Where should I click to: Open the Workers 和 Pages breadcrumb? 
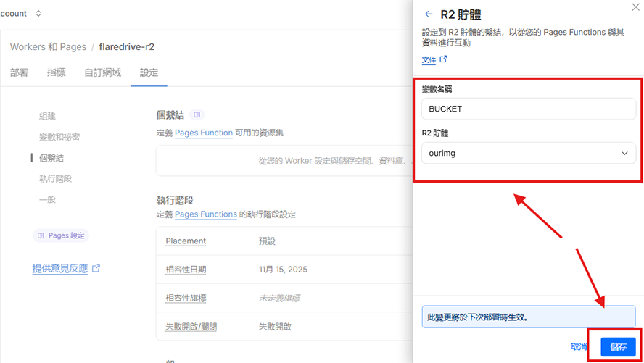(x=48, y=47)
